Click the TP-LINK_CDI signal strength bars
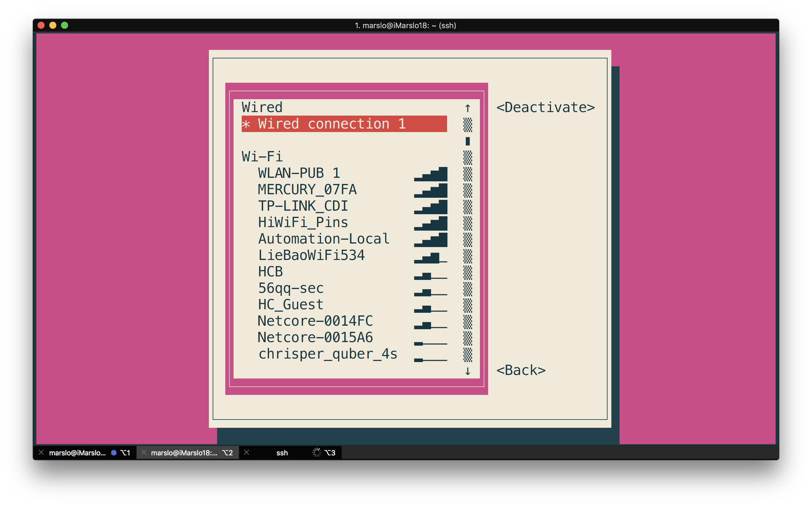The height and width of the screenshot is (507, 812). [x=430, y=207]
